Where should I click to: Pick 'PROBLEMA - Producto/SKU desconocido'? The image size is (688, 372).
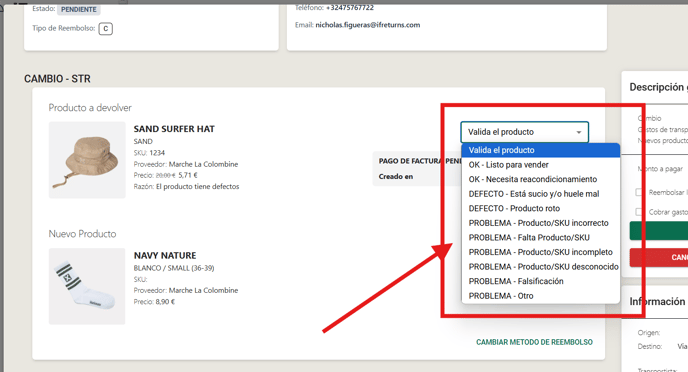541,266
